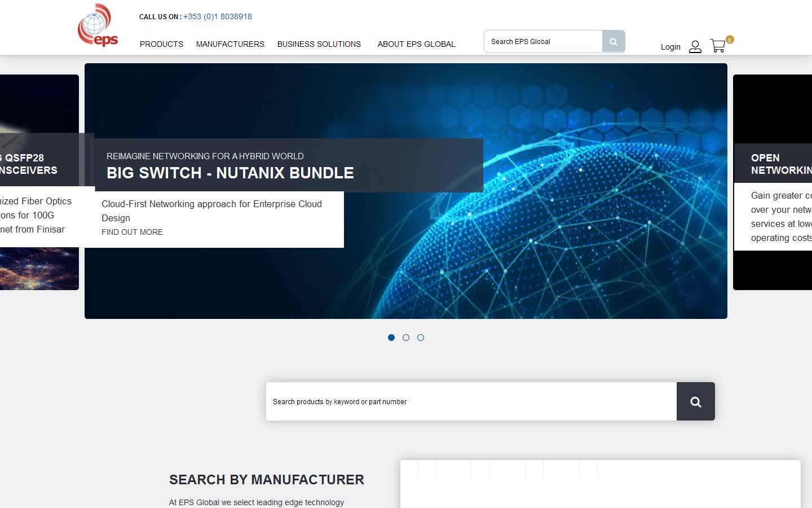Open the MANUFACTURERS navigation dropdown
Image resolution: width=812 pixels, height=508 pixels.
pos(230,44)
